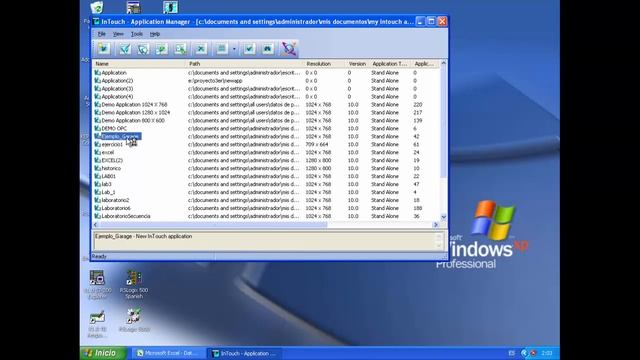Click the horizontal scrollbar right arrow
640x360 pixels.
tap(436, 224)
